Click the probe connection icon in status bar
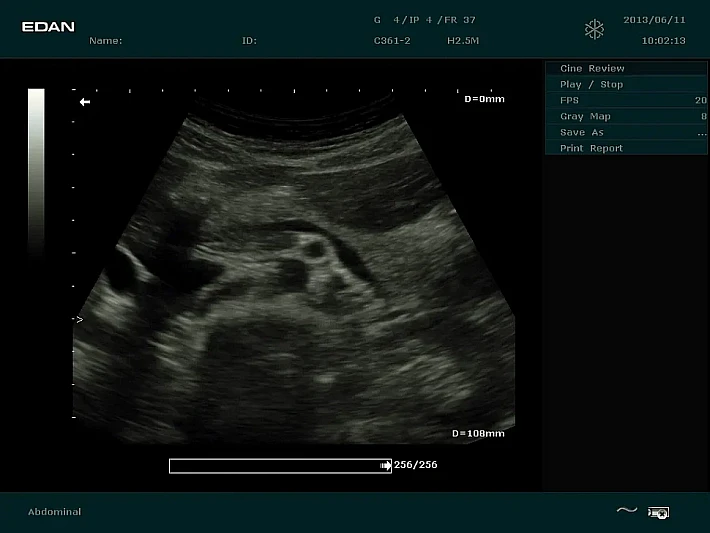The width and height of the screenshot is (710, 533). [658, 512]
